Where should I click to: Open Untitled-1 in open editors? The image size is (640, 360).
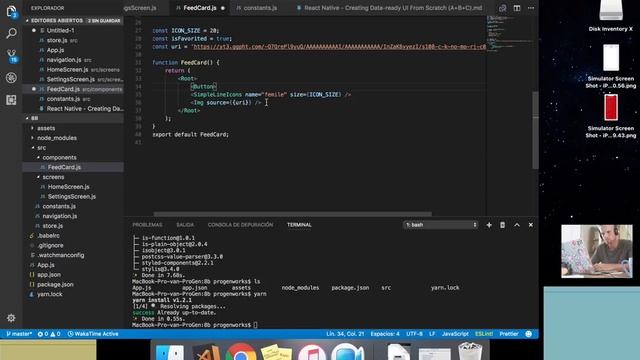[x=60, y=31]
